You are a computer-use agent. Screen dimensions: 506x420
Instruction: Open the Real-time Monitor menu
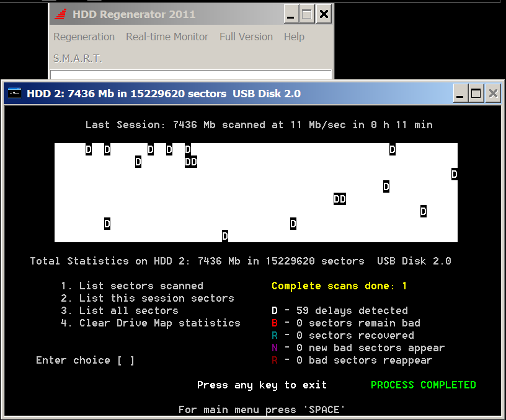(x=167, y=37)
